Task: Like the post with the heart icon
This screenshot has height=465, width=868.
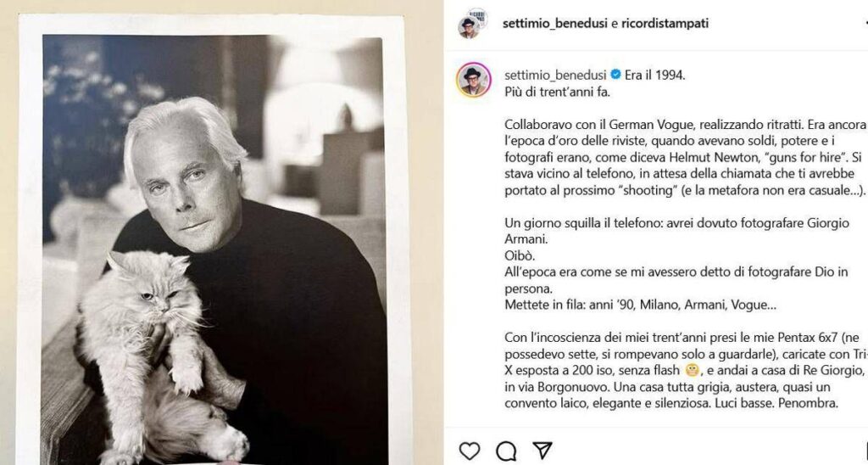Action: point(469,450)
